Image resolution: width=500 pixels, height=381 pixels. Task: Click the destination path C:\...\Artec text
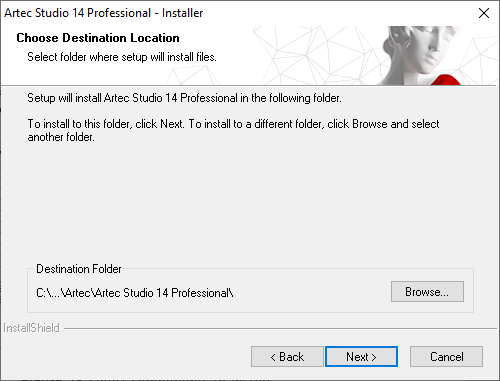pyautogui.click(x=134, y=293)
